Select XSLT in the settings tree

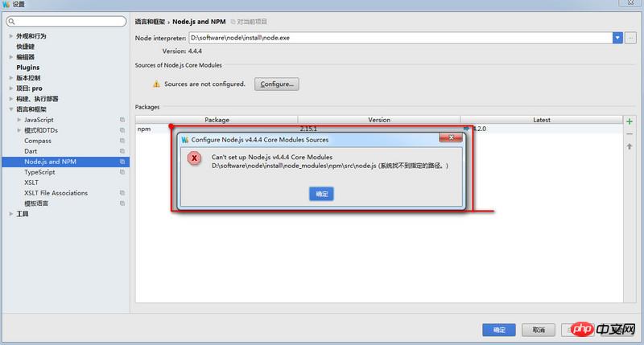[31, 183]
